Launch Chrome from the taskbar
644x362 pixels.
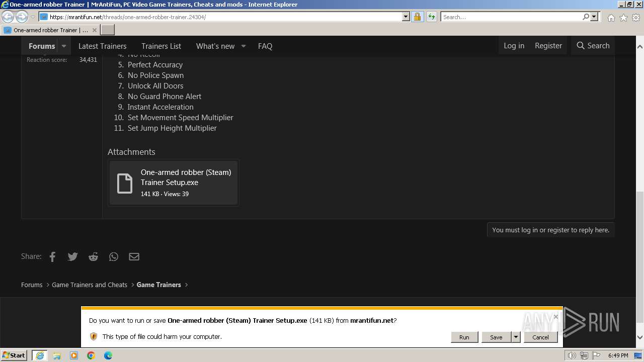91,355
